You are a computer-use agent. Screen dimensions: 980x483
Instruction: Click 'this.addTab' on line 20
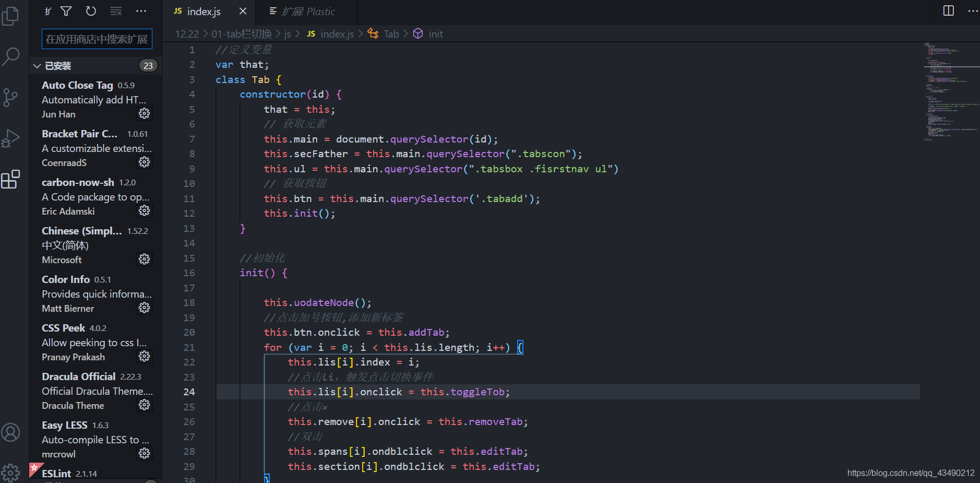[411, 333]
